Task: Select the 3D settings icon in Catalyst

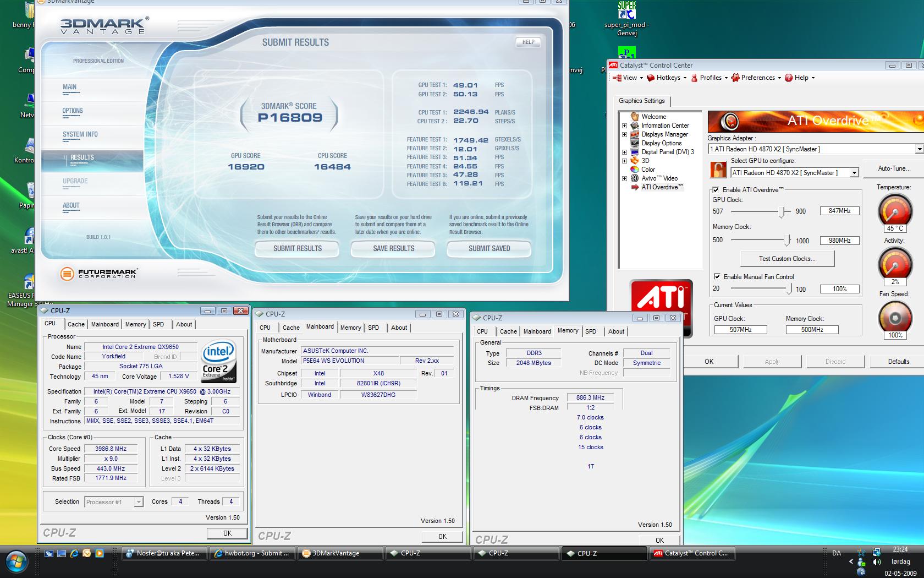Action: point(635,161)
